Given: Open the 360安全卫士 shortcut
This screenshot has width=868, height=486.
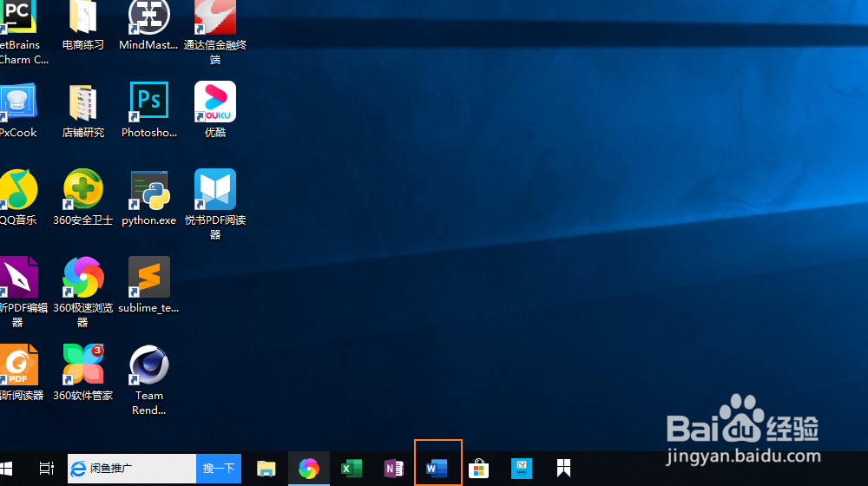Looking at the screenshot, I should (83, 189).
